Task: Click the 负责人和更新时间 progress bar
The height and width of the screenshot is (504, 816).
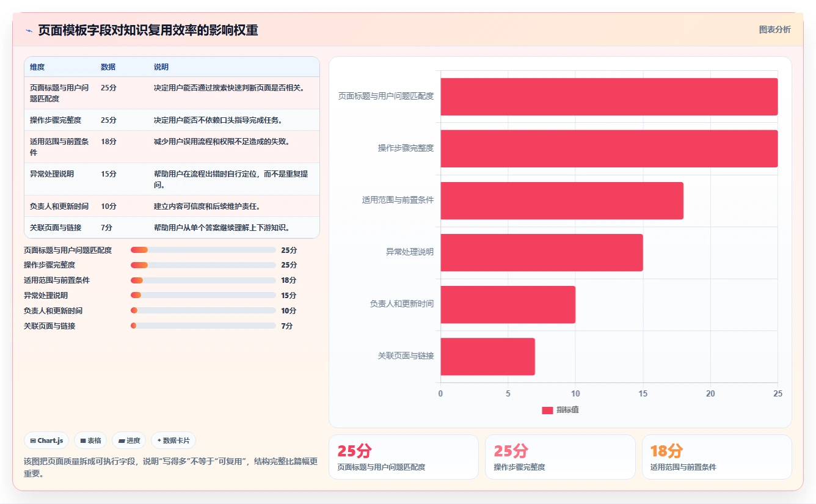Action: [x=203, y=310]
